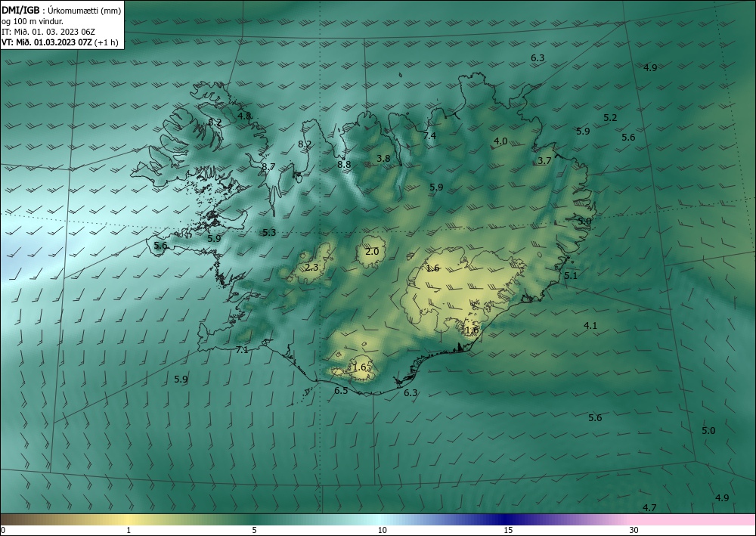Click the 6.5 value on the south coast

point(341,391)
